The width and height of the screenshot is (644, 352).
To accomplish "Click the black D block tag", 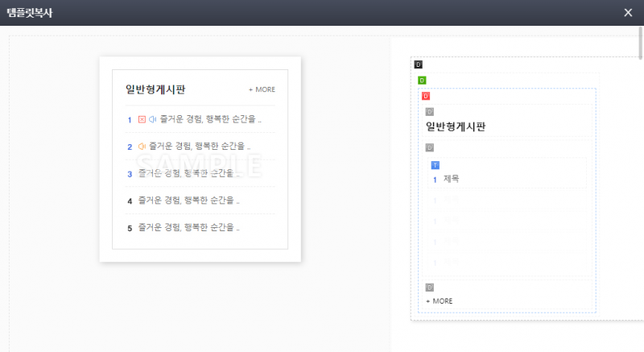I will (x=418, y=64).
